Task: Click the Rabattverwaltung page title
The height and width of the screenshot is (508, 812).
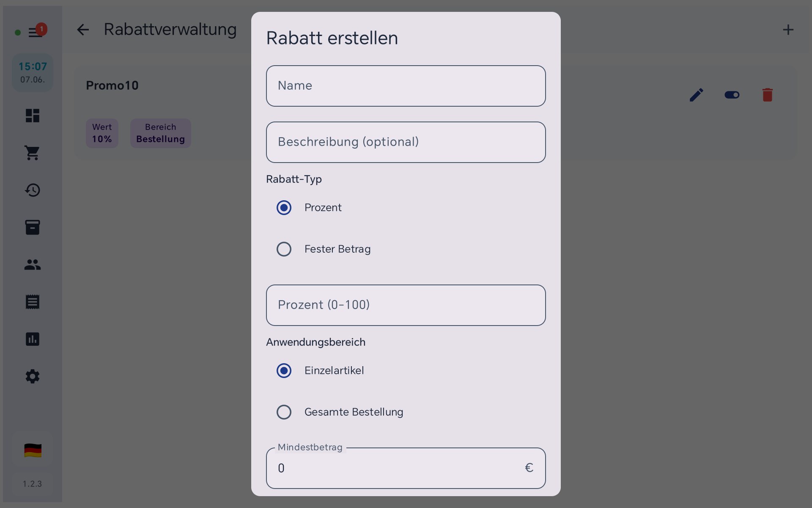Action: coord(170,30)
